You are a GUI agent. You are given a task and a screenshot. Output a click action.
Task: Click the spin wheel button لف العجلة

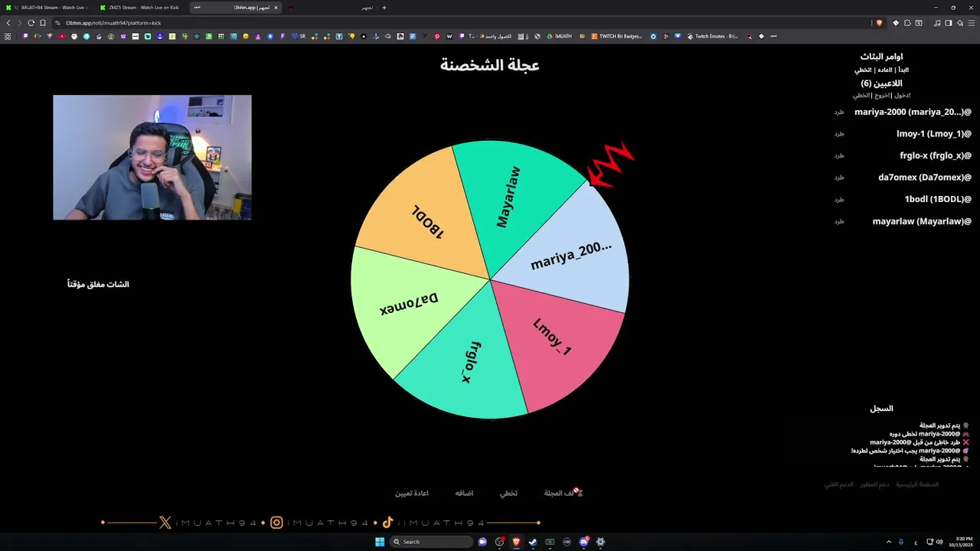tap(563, 493)
